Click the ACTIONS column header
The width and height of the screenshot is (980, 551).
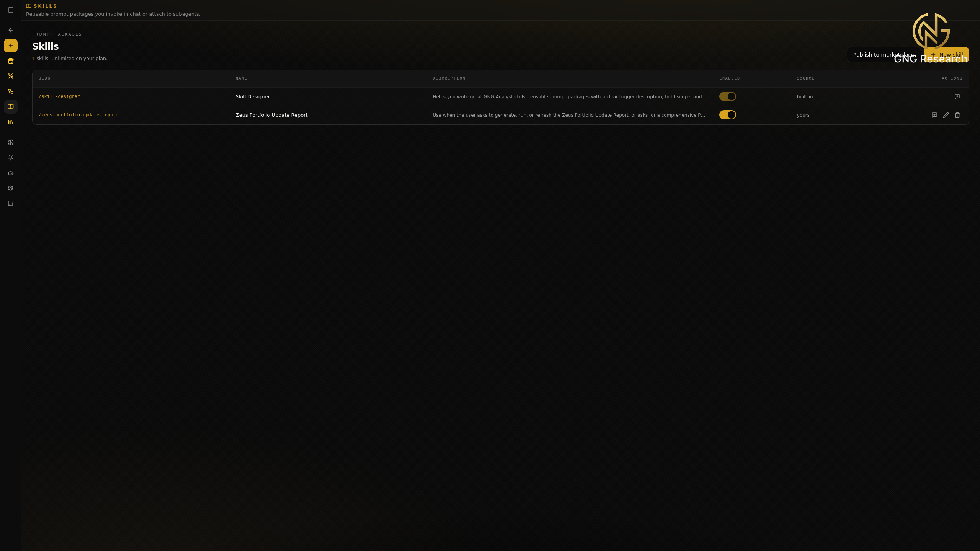pyautogui.click(x=952, y=78)
